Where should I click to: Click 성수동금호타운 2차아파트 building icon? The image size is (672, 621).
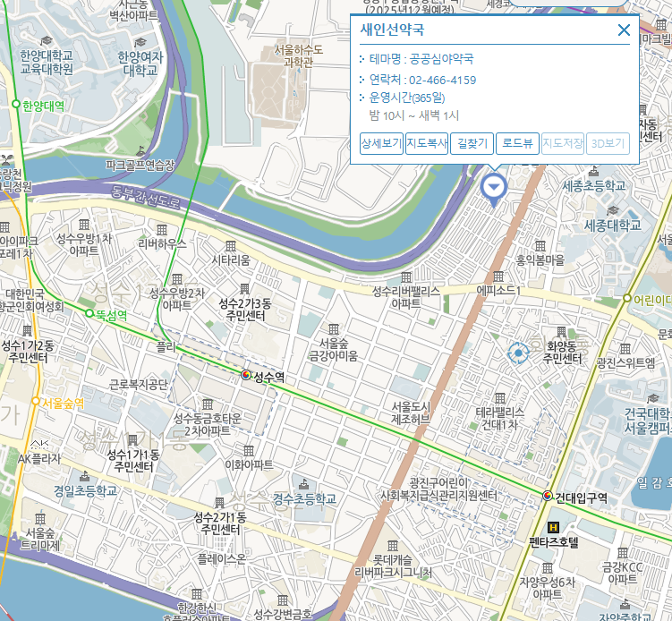208,404
